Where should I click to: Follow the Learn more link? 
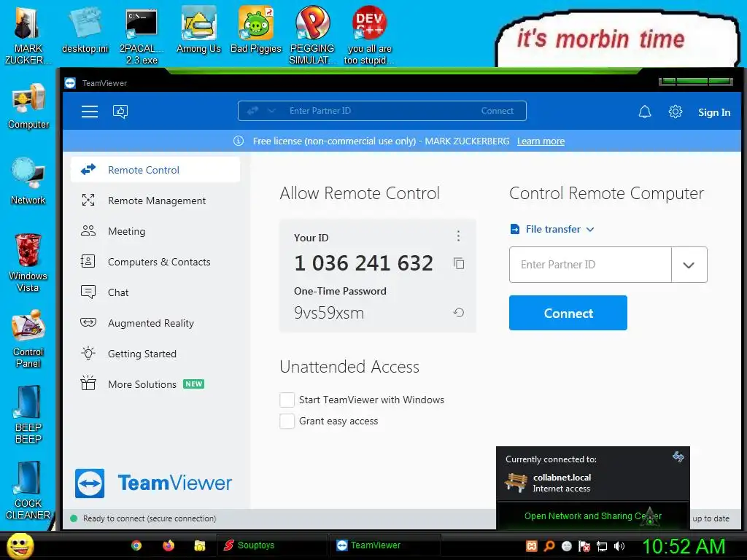541,141
